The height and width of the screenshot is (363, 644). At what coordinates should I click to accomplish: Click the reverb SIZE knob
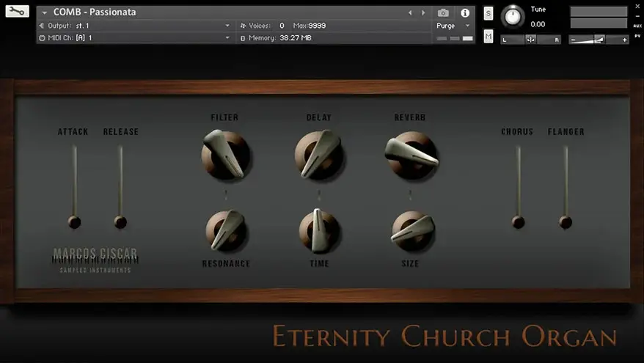tap(413, 231)
